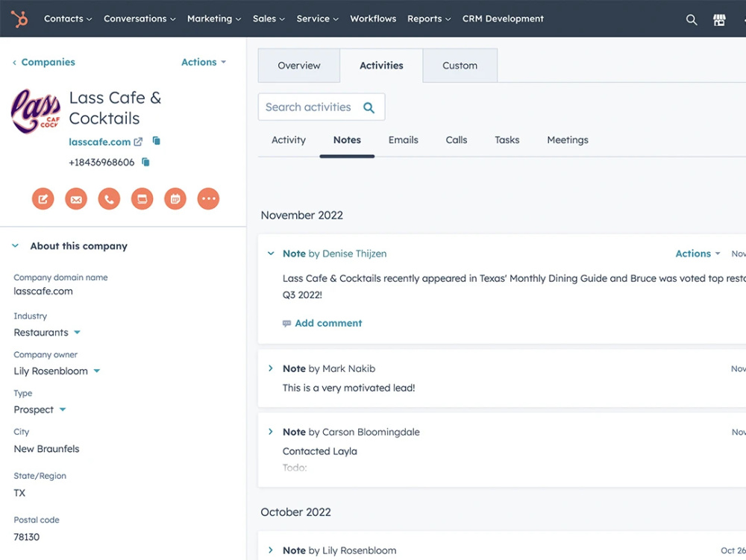Switch to the Activities tab
Viewport: 746px width, 560px height.
pyautogui.click(x=381, y=66)
